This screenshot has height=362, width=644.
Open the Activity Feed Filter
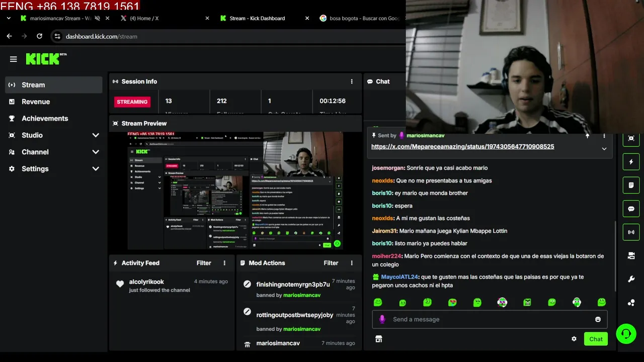tap(204, 263)
